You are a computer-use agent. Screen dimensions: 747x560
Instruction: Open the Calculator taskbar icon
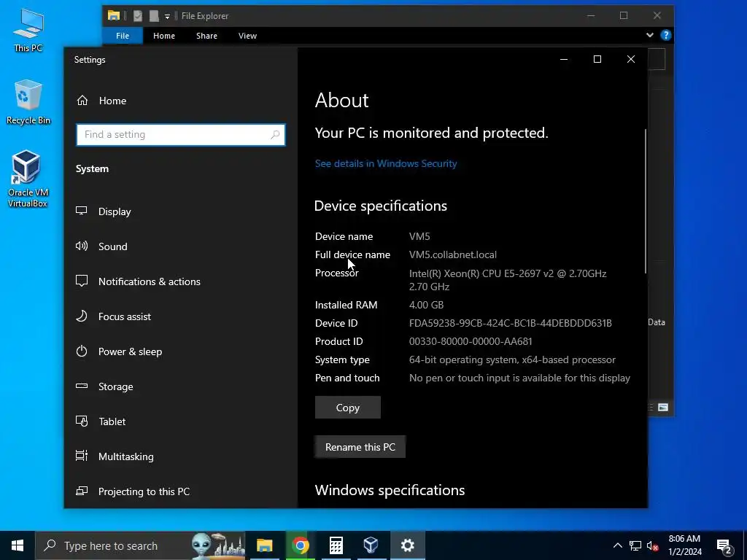pyautogui.click(x=336, y=545)
